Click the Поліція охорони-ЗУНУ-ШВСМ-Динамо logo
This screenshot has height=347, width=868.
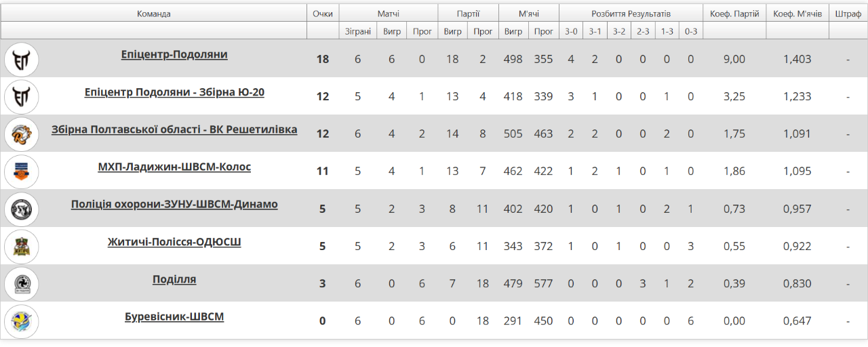pos(22,209)
